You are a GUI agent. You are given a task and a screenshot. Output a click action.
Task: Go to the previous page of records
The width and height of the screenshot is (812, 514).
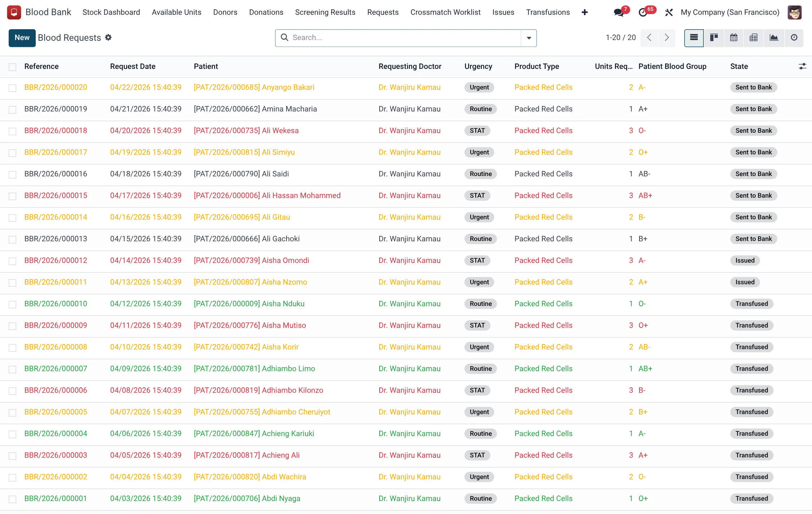(x=649, y=38)
